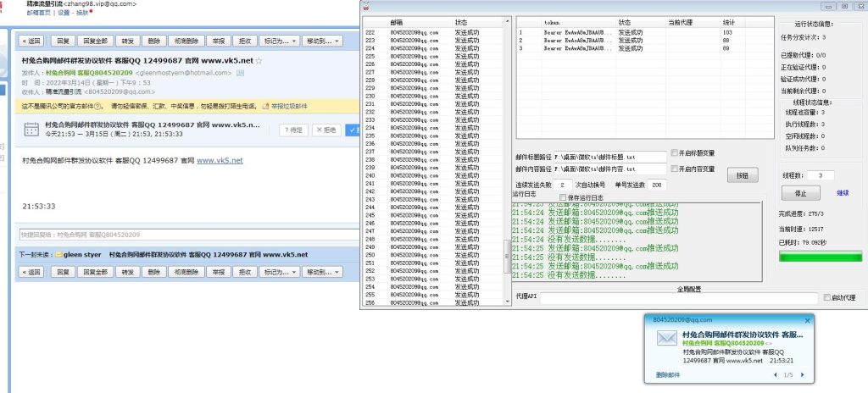Tick the 启动代理 checkbox
Screen dimensions: 868x393
(827, 298)
